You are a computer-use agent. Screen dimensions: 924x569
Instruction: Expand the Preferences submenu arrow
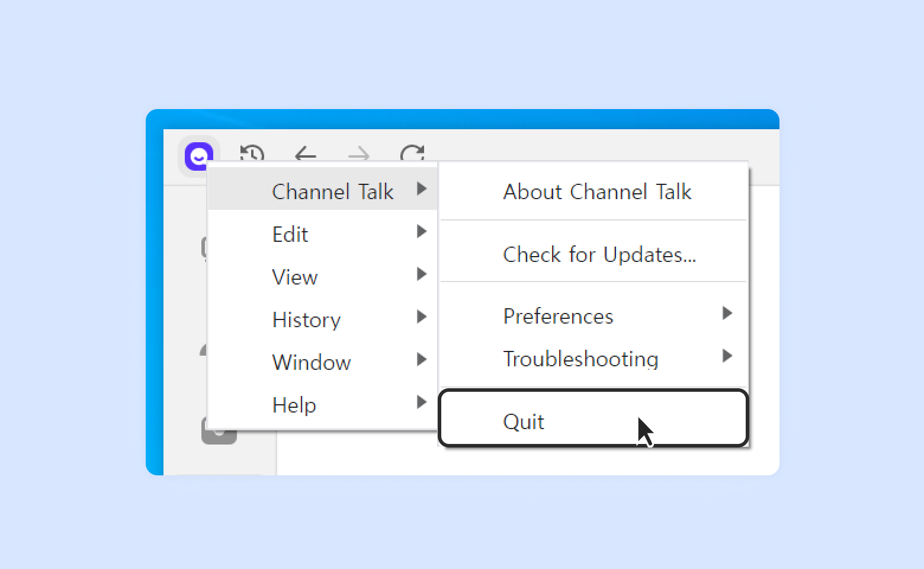pyautogui.click(x=727, y=314)
